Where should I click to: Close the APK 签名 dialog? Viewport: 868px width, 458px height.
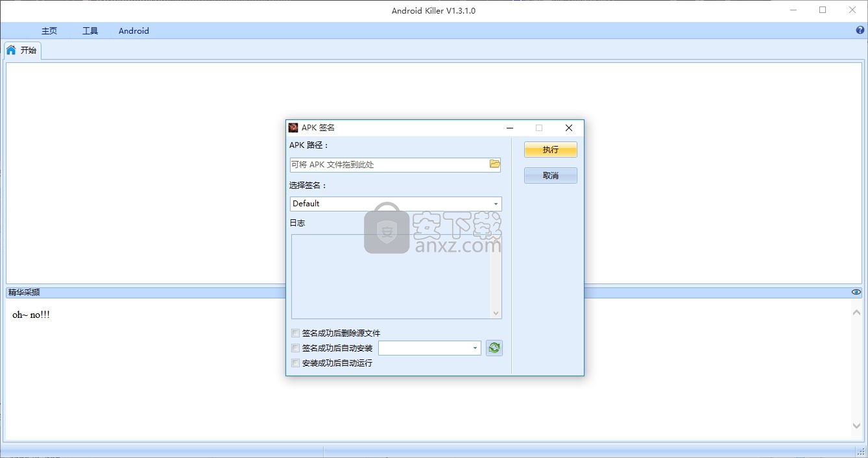tap(569, 128)
